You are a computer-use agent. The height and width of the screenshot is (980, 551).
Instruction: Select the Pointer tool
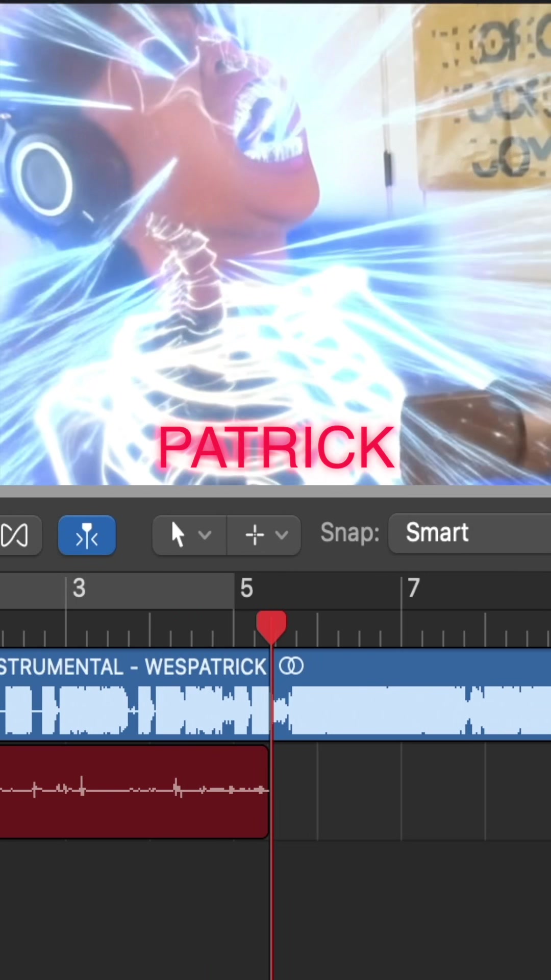click(x=178, y=535)
